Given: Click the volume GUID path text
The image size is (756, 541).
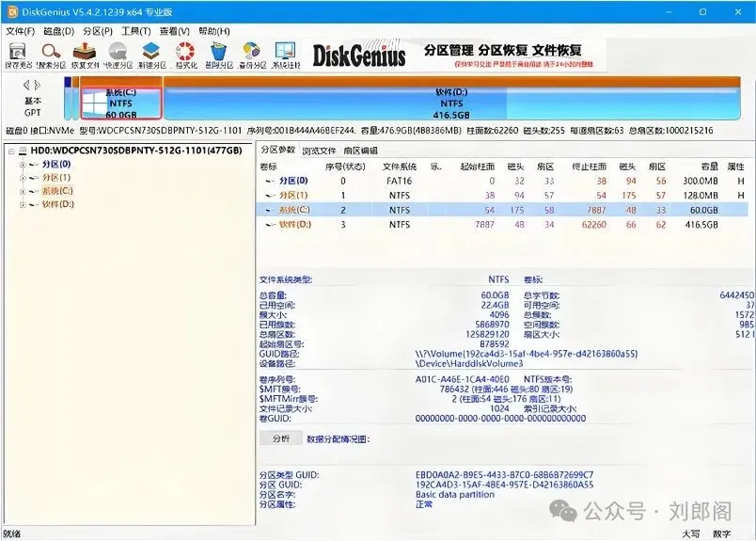Looking at the screenshot, I should 527,354.
